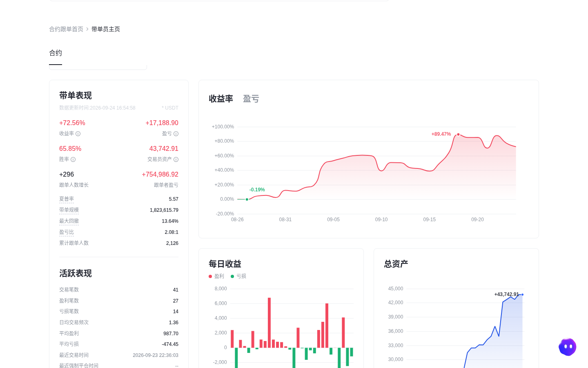This screenshot has width=588, height=368.
Task: Click the 最大回撤 underlined label
Action: (x=69, y=221)
